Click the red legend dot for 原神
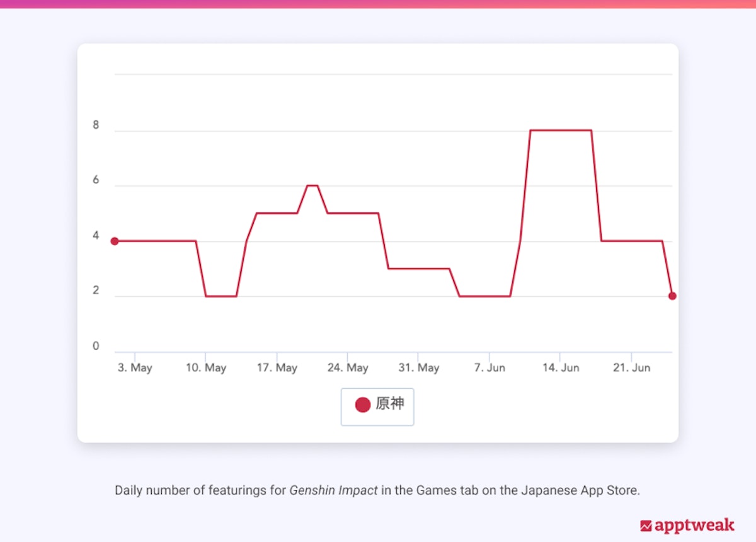Image resolution: width=756 pixels, height=542 pixels. coord(362,405)
